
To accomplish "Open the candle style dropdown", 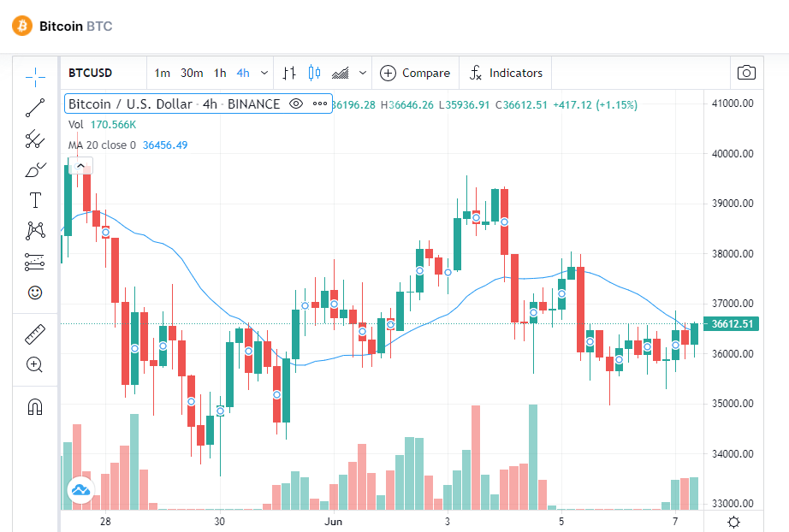I will coord(314,73).
